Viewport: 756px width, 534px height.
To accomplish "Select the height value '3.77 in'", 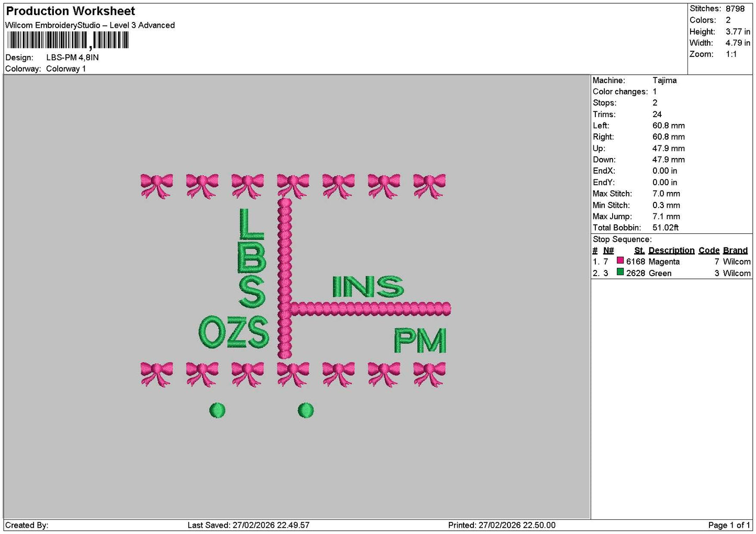I will [x=738, y=31].
